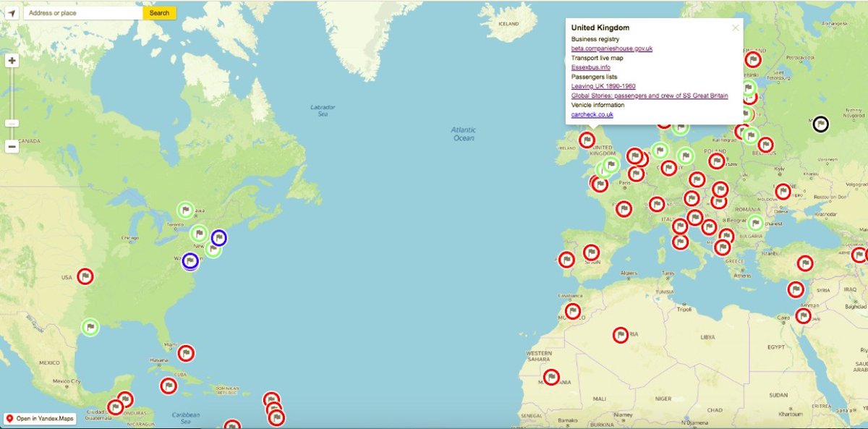Click the red flag marker near Paris
868x429 pixels.
636,174
